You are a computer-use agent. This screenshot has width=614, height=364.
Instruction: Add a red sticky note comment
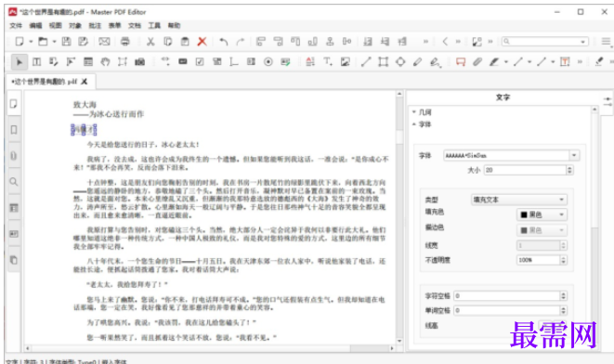pos(461,62)
